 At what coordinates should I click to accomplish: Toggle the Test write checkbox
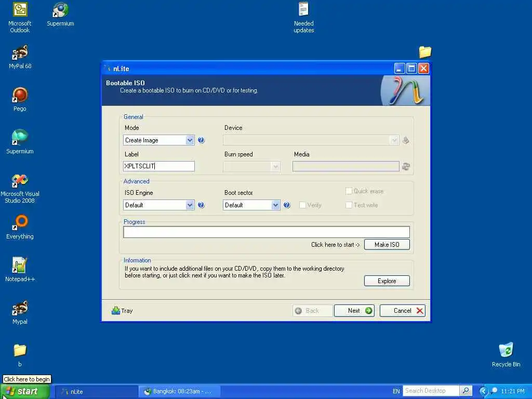[349, 205]
